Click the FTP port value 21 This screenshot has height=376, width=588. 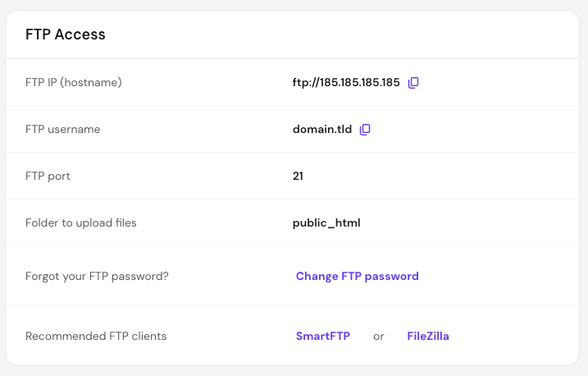(298, 176)
